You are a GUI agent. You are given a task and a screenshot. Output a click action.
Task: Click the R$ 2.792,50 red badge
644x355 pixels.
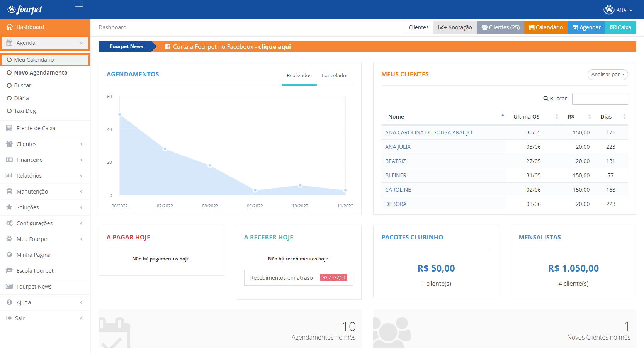pyautogui.click(x=334, y=277)
